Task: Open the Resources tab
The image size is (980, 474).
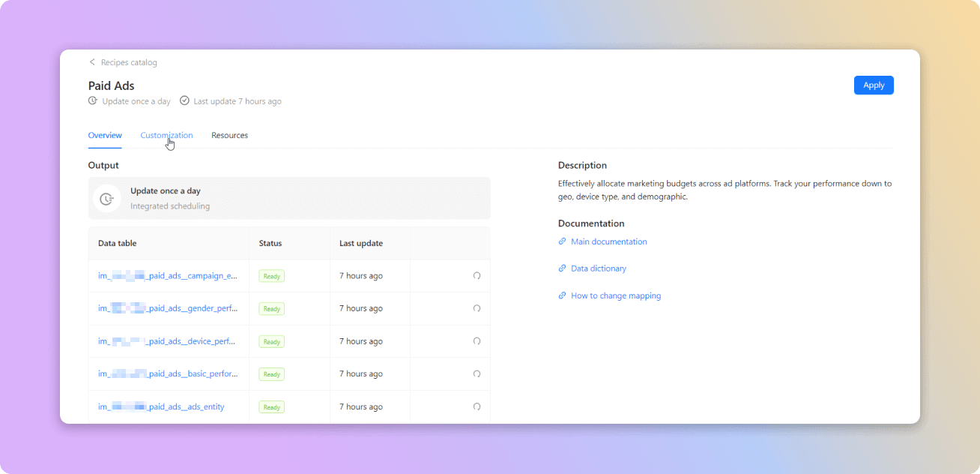Action: (x=229, y=136)
